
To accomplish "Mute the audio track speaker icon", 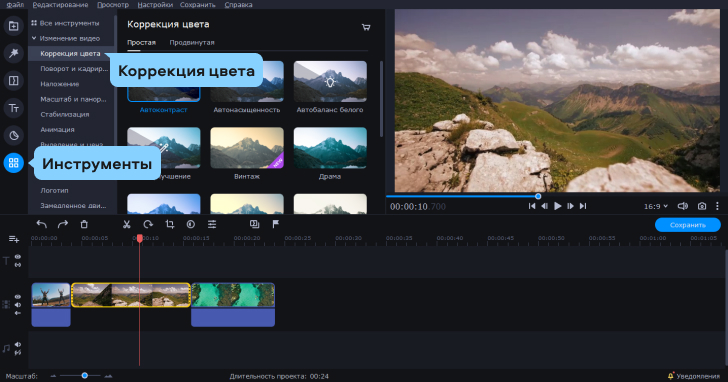I will tap(18, 344).
